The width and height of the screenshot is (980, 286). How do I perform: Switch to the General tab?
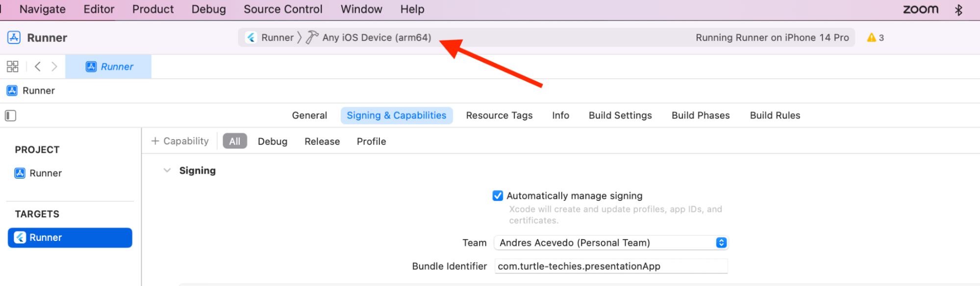(309, 116)
